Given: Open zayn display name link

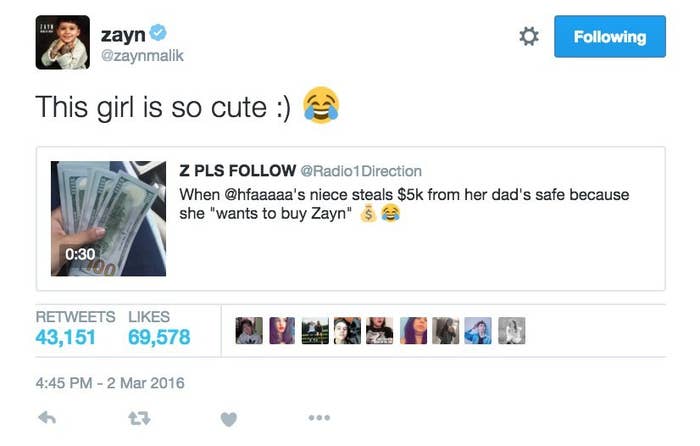Looking at the screenshot, I should 123,35.
